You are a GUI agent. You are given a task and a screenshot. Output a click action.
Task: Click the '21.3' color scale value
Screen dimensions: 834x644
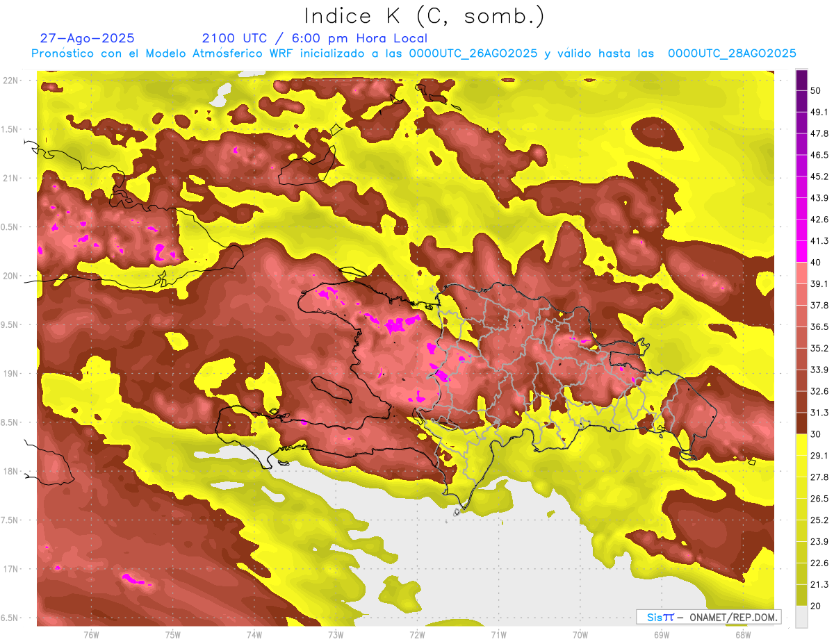[819, 585]
